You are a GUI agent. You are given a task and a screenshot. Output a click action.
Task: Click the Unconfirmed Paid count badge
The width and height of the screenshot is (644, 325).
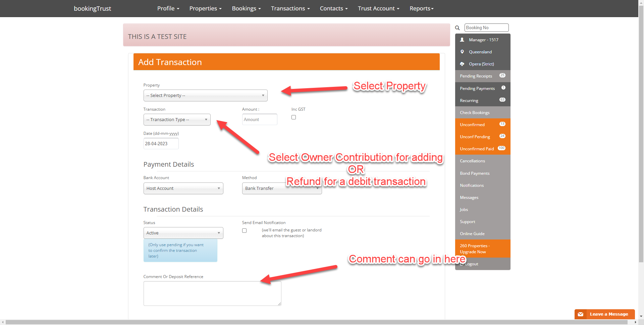(x=501, y=148)
